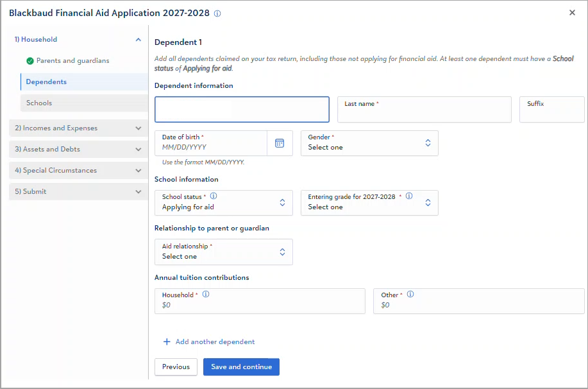Expand the Assets and Debts section
Screen dimensions: 588x389
pyautogui.click(x=78, y=149)
